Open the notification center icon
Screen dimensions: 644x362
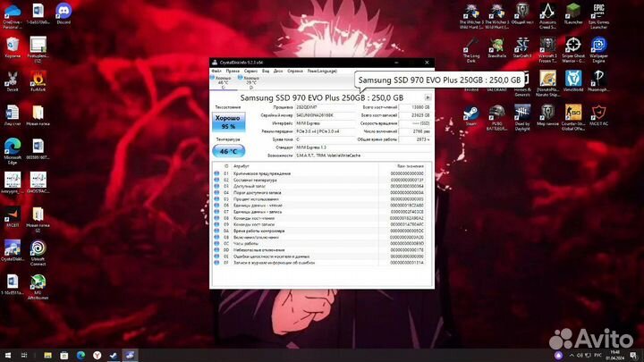(x=633, y=355)
